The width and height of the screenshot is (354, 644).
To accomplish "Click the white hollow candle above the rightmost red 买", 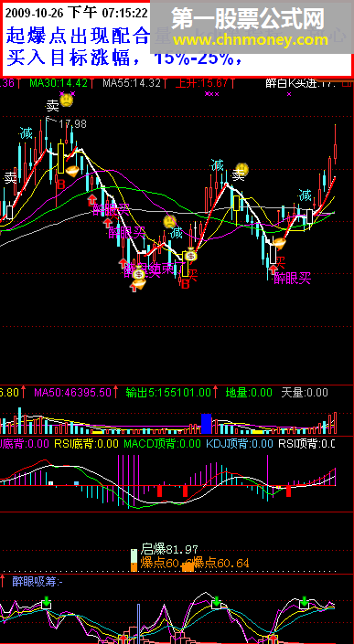I will 273,255.
